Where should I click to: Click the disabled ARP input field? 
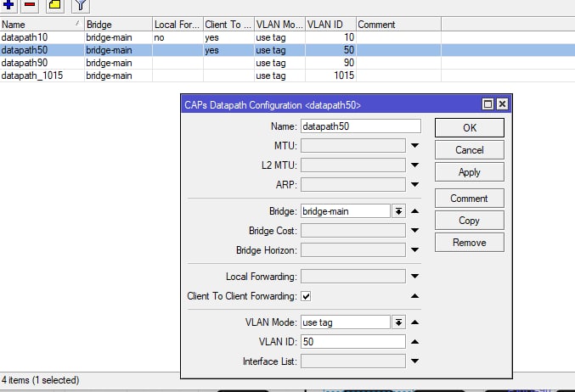pyautogui.click(x=353, y=184)
